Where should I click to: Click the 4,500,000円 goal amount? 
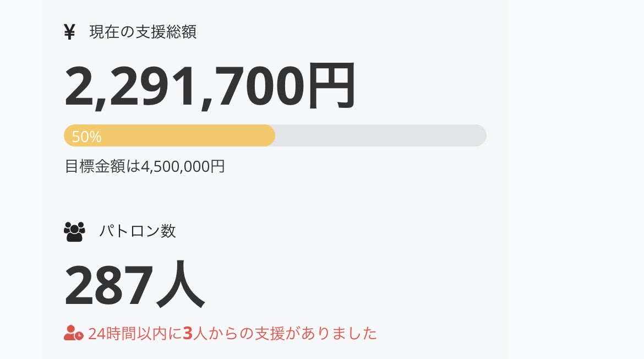click(x=183, y=166)
